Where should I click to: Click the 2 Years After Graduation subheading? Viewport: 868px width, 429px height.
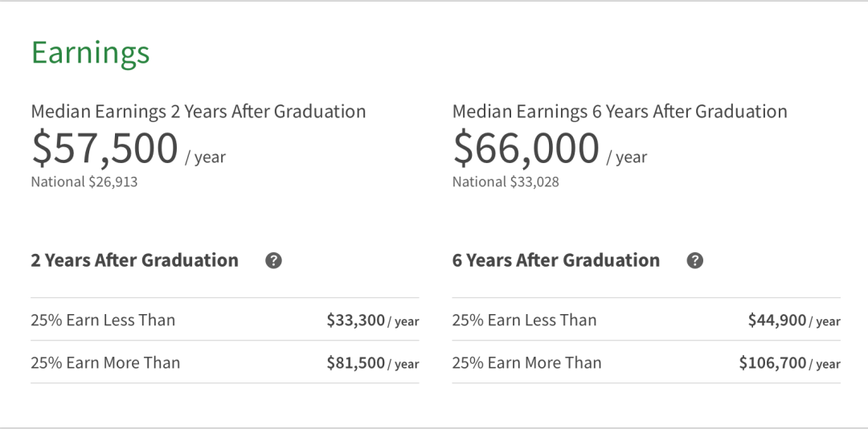pyautogui.click(x=134, y=260)
